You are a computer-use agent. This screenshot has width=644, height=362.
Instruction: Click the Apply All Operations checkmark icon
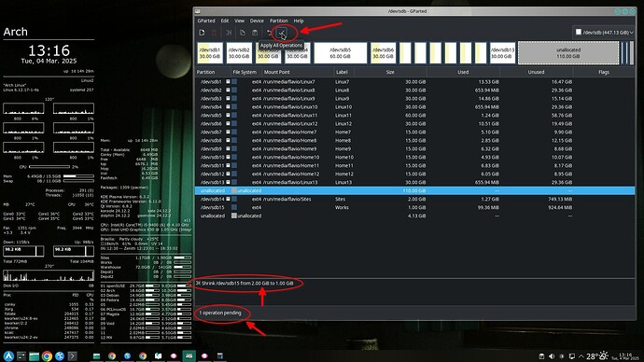click(x=282, y=33)
